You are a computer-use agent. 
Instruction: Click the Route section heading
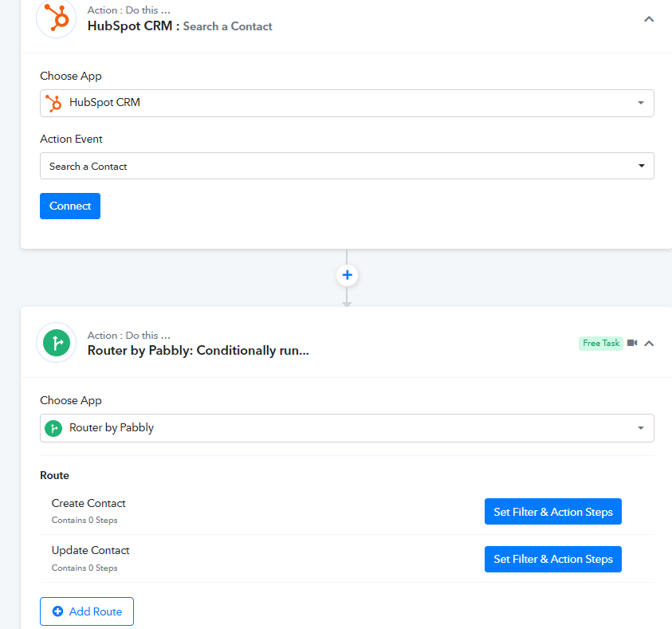pyautogui.click(x=54, y=476)
